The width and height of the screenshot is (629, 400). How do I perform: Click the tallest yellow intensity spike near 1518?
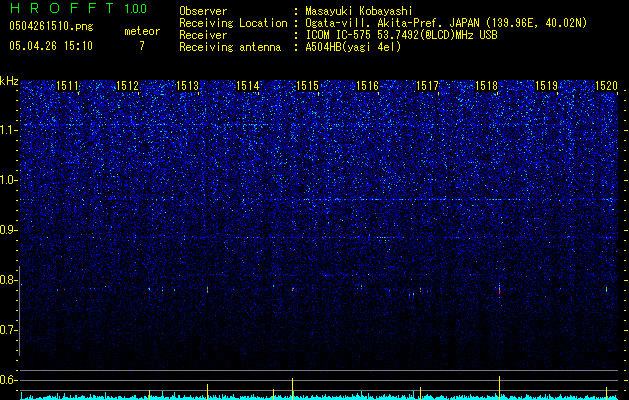(499, 388)
